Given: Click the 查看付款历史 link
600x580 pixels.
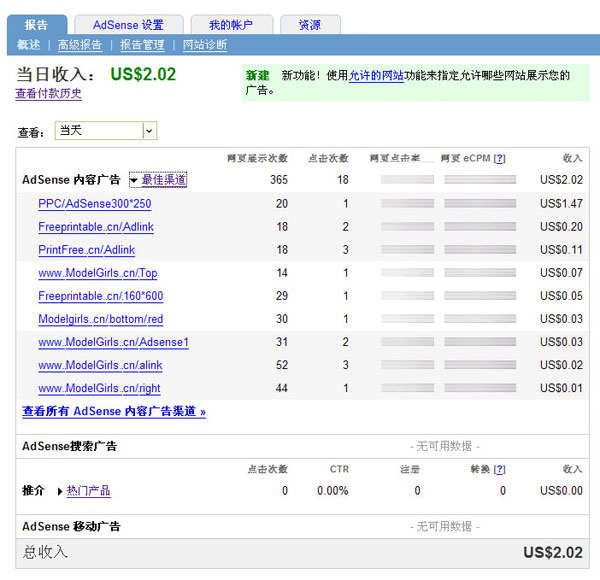Looking at the screenshot, I should (x=48, y=94).
